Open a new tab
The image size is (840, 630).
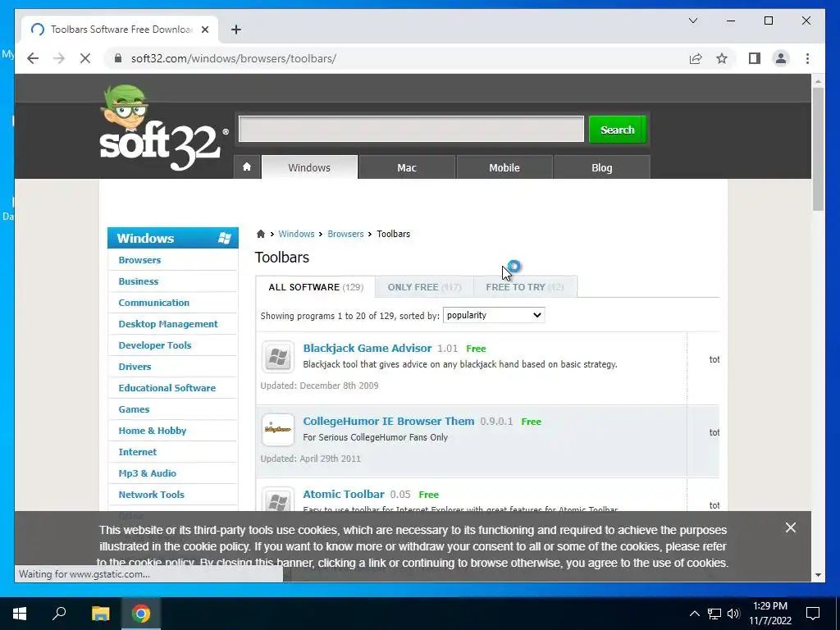tap(236, 30)
